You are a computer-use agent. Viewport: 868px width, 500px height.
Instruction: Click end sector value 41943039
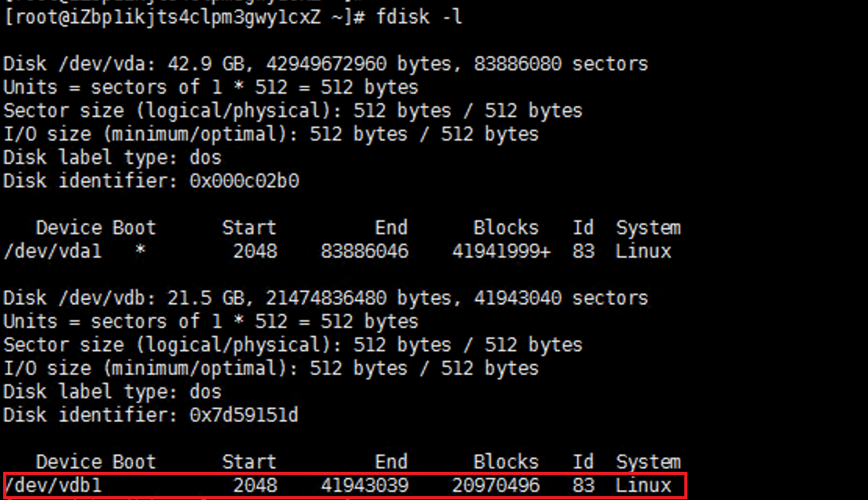[x=364, y=486]
